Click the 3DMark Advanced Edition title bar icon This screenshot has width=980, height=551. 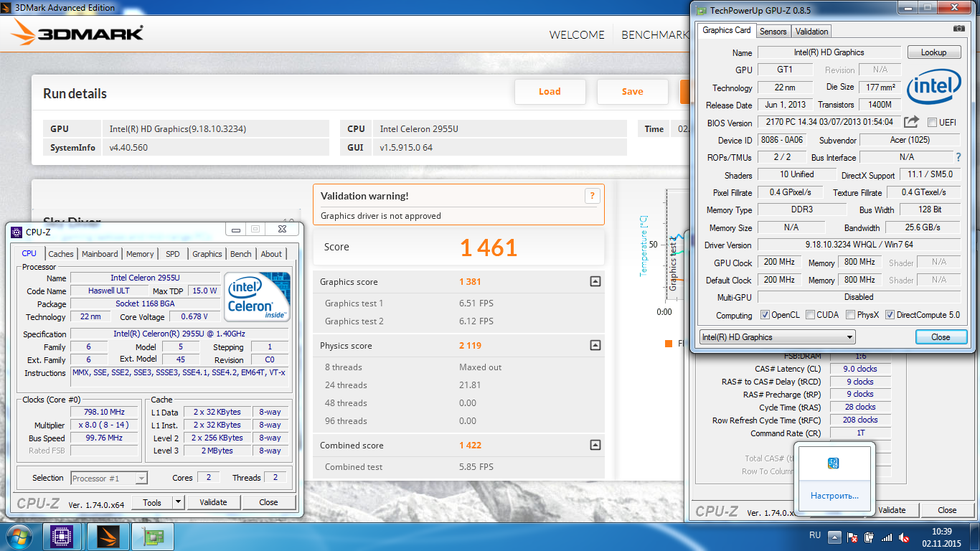(8, 7)
